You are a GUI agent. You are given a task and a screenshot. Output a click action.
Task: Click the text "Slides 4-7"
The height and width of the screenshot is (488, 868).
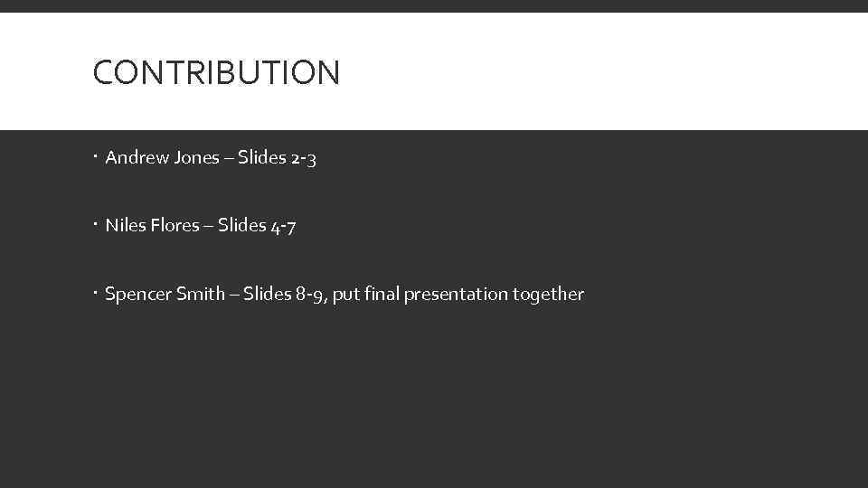pyautogui.click(x=256, y=227)
